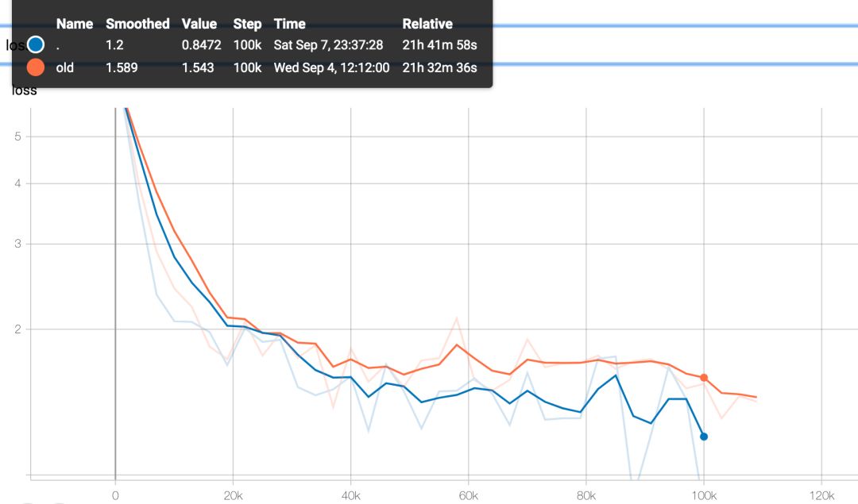Click the orange 'old' run color circle
858x504 pixels.
[35, 67]
